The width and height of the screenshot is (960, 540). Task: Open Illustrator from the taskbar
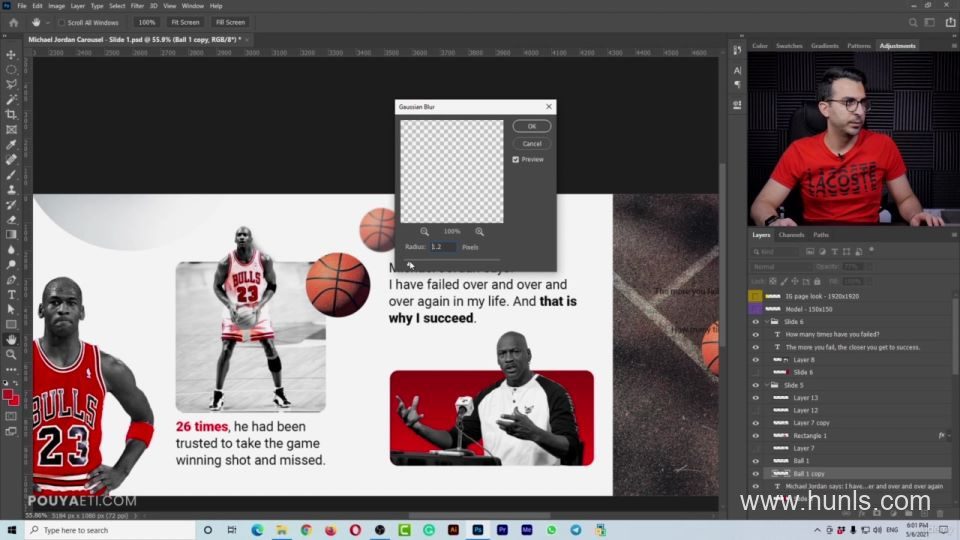point(453,530)
